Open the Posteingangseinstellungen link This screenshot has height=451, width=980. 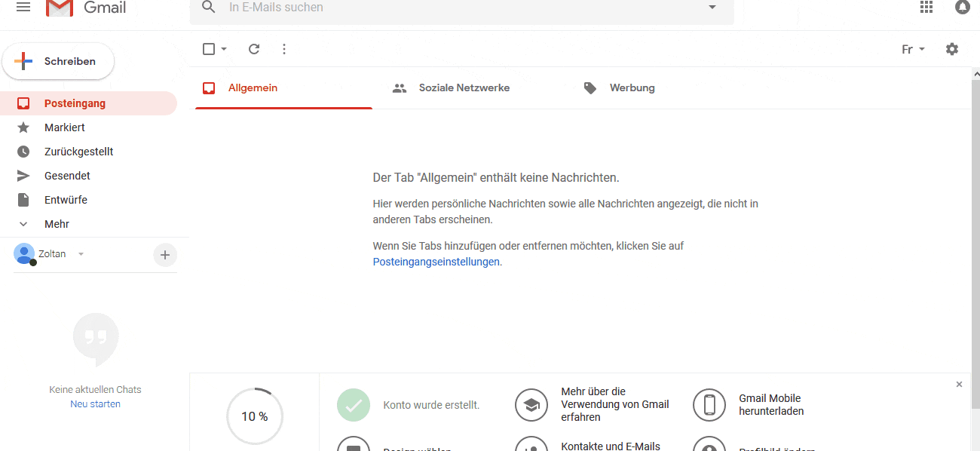[x=436, y=262]
